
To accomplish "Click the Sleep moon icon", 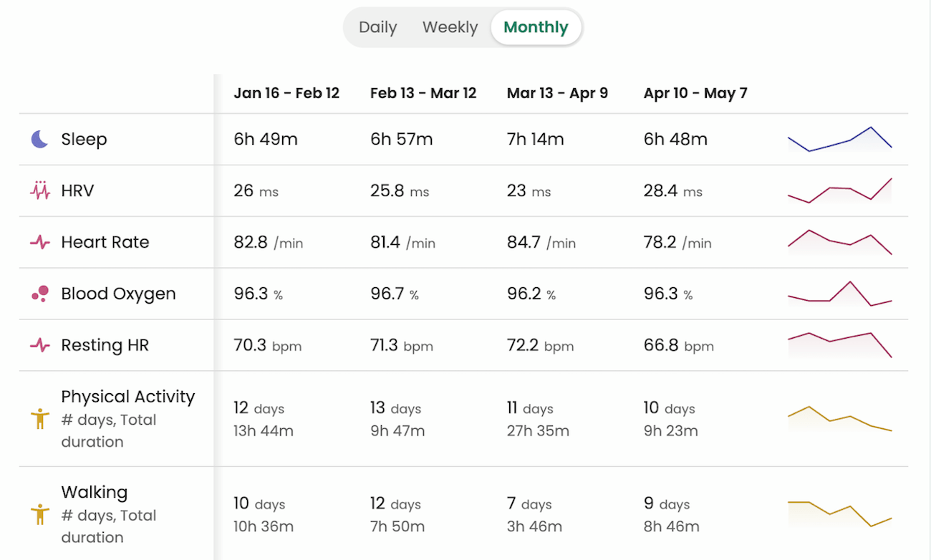I will coord(39,139).
